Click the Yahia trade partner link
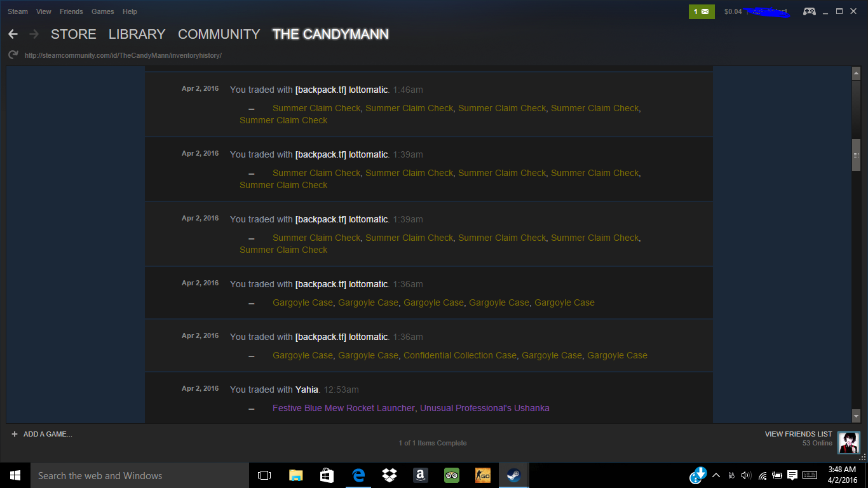 click(306, 390)
